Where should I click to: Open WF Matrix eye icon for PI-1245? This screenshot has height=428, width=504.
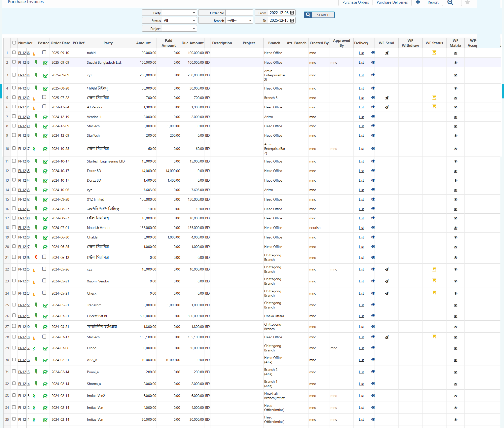[455, 62]
